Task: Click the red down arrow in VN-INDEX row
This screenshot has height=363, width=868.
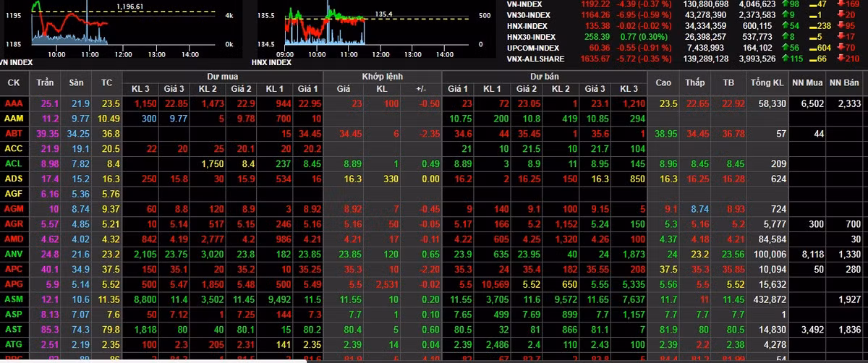Action: [843, 4]
